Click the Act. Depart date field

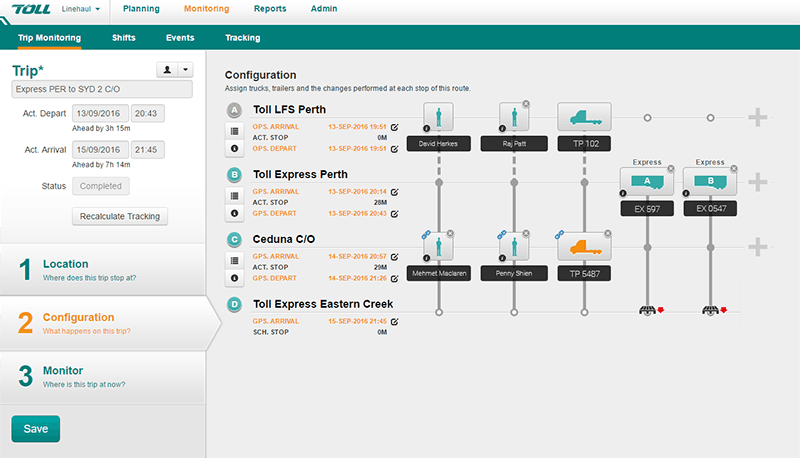(x=100, y=113)
